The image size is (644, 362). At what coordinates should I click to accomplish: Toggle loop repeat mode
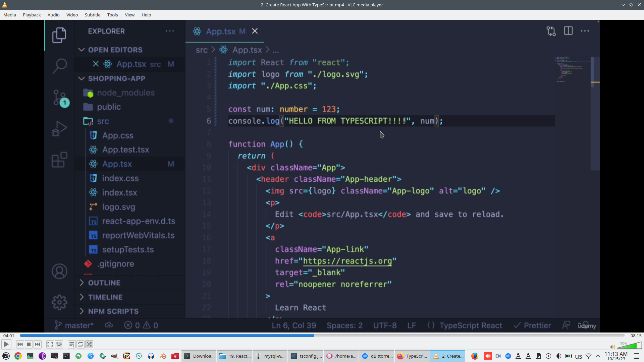80,344
